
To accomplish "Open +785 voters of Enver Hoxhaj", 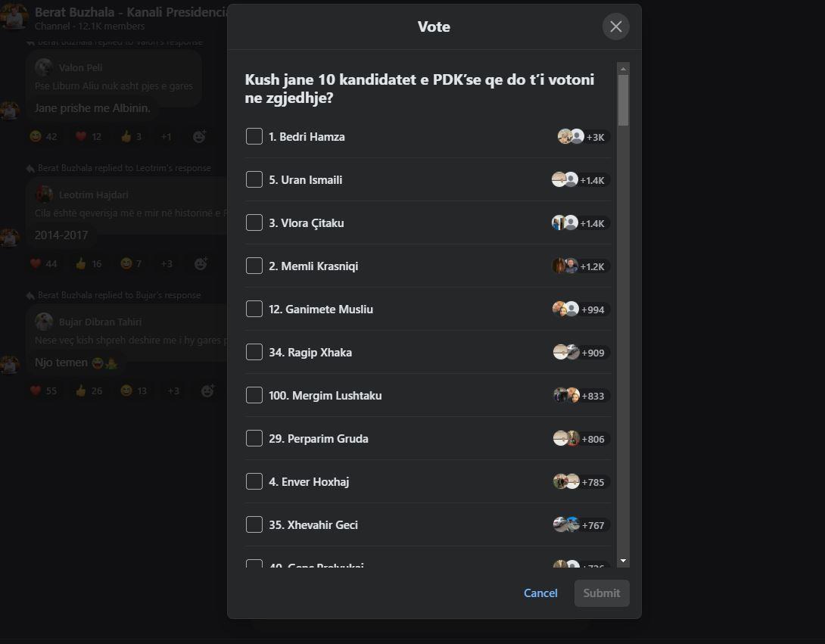I will pos(581,482).
